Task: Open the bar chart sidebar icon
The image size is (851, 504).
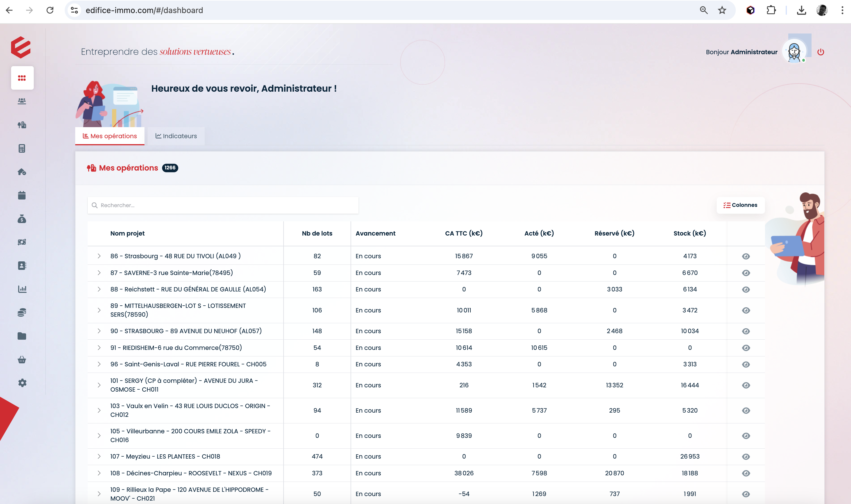Action: (x=22, y=289)
